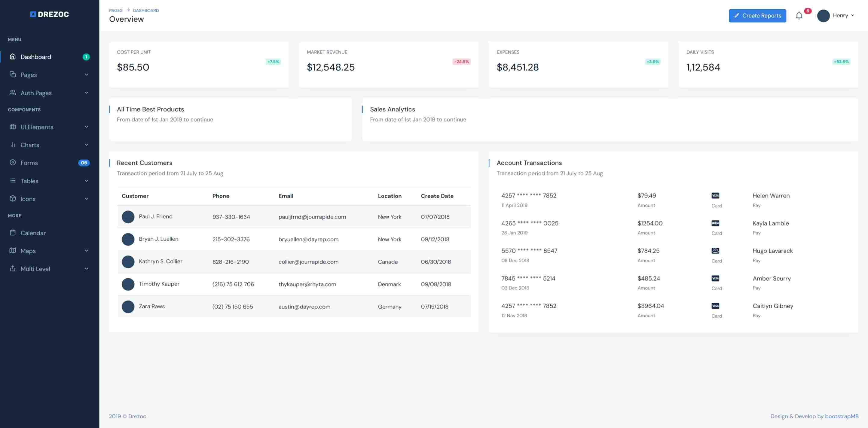Open the Dashboard menu item
This screenshot has height=428, width=868.
click(x=36, y=57)
